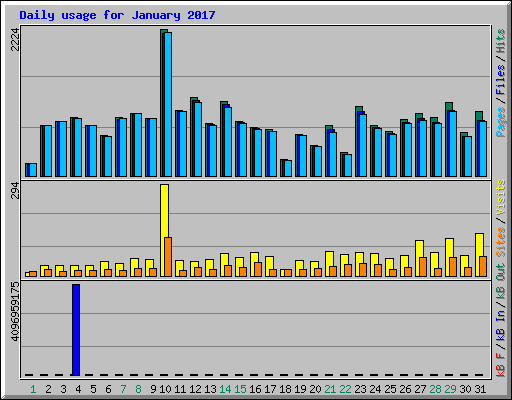Click the 294 axis value label
The image size is (512, 400).
coord(15,190)
